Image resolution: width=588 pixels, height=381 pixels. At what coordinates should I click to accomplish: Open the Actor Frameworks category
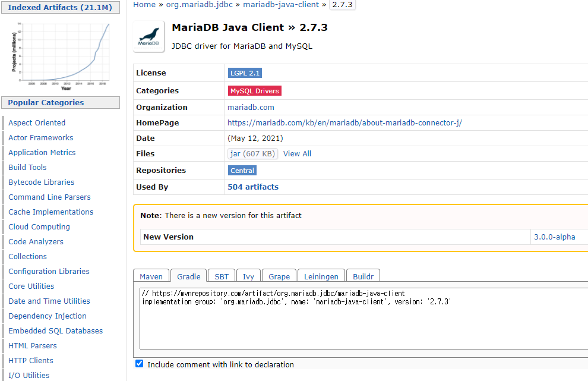[41, 138]
